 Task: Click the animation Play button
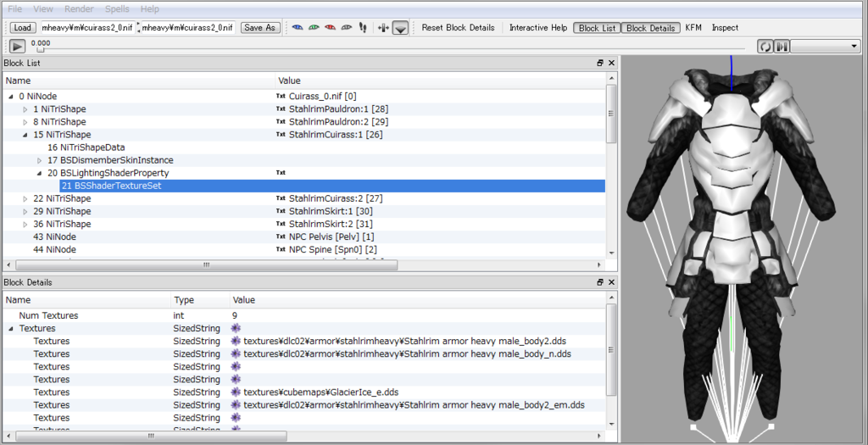coord(18,47)
